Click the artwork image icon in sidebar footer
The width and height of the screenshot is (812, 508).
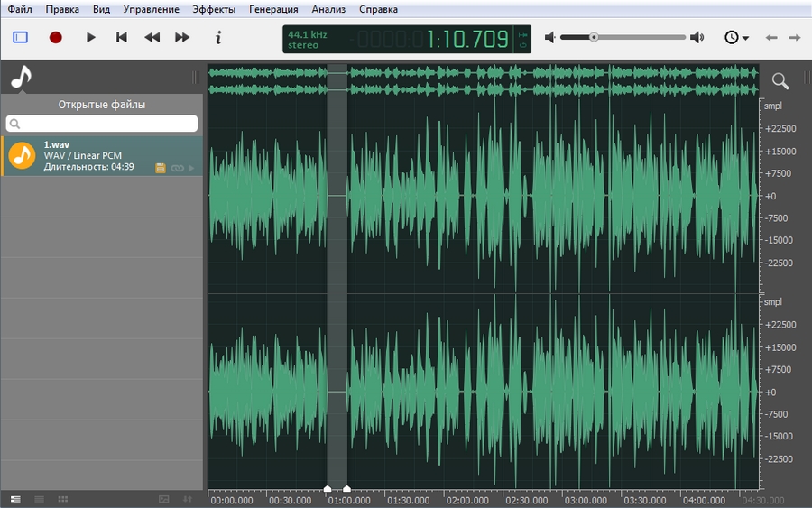click(x=163, y=499)
